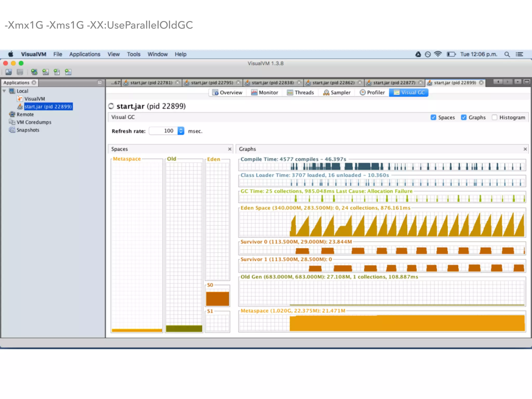Open the Help menu
This screenshot has width=532, height=399.
point(181,54)
